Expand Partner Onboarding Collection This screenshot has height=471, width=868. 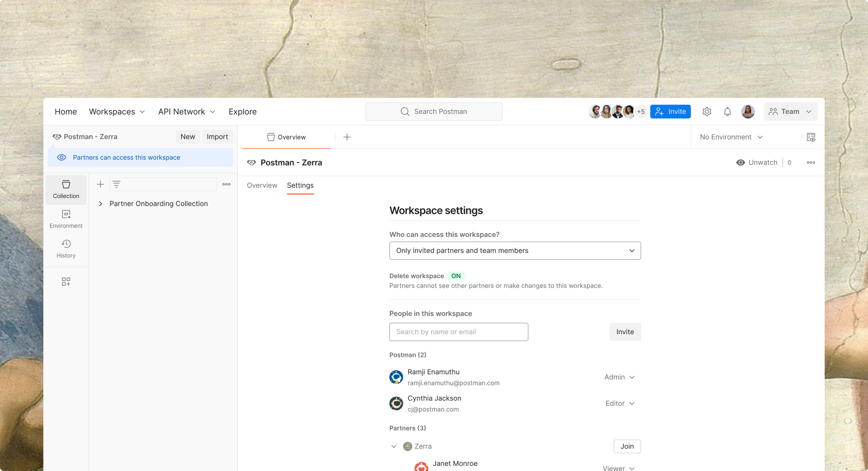click(100, 204)
